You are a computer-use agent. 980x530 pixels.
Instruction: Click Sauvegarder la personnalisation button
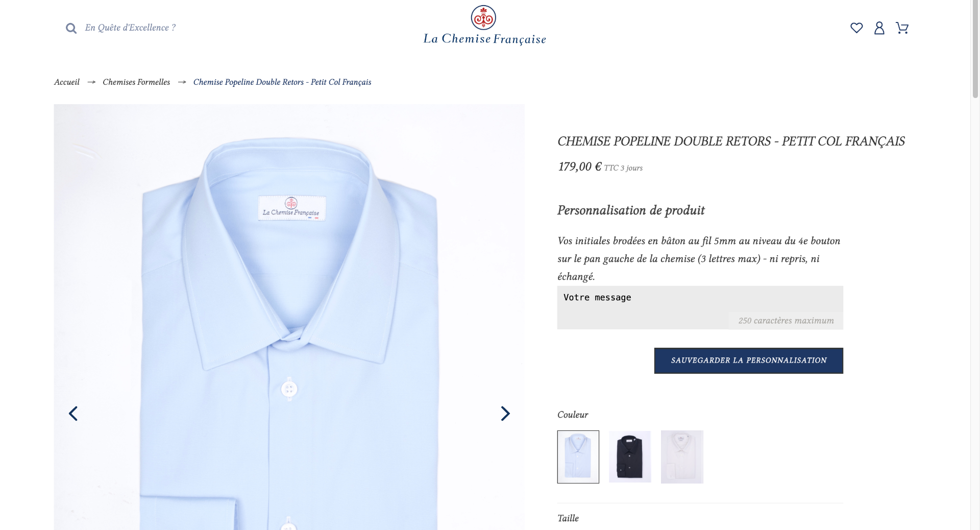click(749, 360)
